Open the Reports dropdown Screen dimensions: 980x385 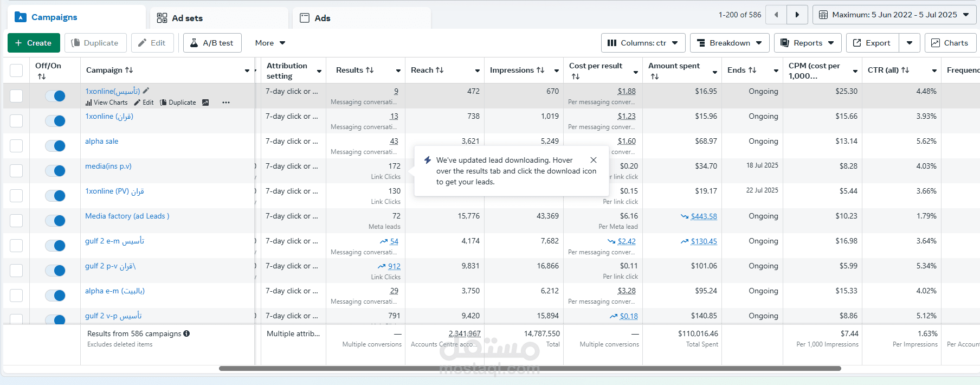pos(808,43)
